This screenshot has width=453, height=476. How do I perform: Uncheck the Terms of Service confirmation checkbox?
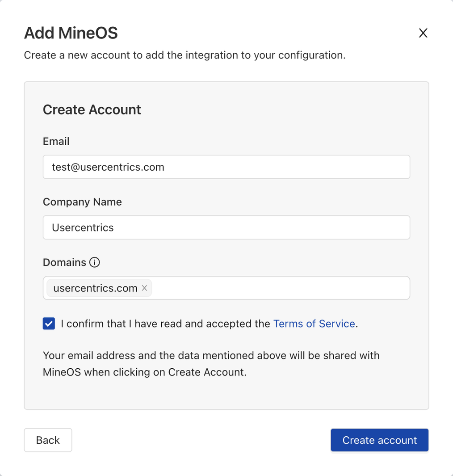coord(49,324)
